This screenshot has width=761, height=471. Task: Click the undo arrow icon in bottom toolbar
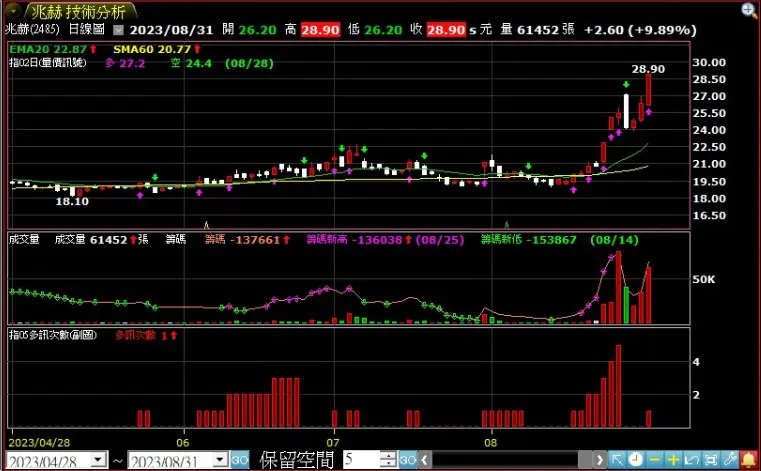692,459
